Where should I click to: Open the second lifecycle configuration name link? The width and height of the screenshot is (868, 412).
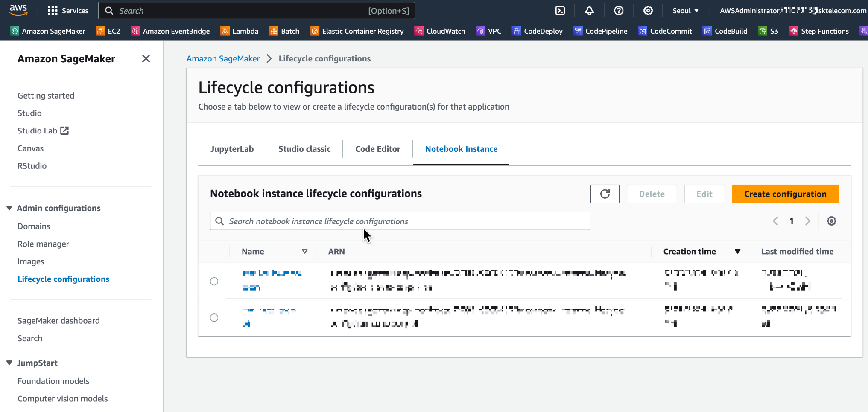[x=269, y=317]
